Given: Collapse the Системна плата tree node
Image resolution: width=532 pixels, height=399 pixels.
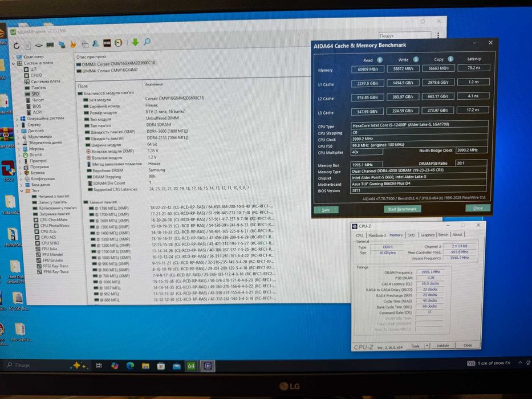Looking at the screenshot, I should pyautogui.click(x=14, y=63).
